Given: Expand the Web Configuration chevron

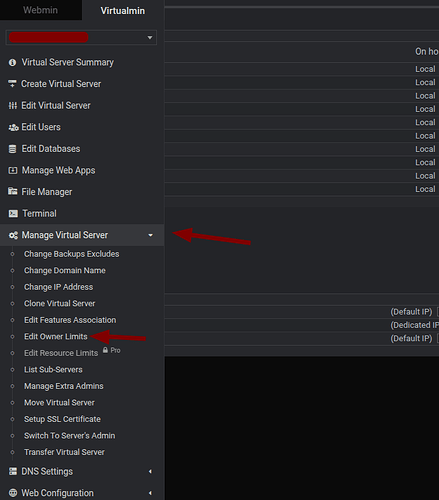Looking at the screenshot, I should (150, 493).
